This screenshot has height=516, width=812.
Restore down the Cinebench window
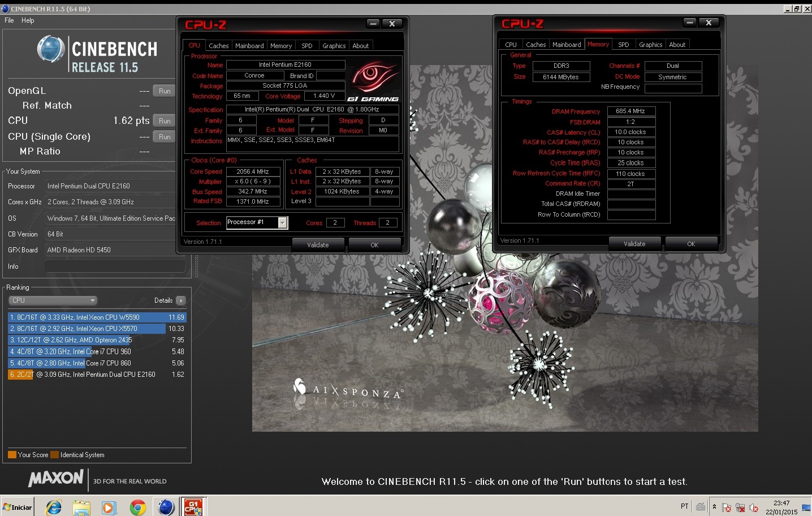pyautogui.click(x=797, y=8)
